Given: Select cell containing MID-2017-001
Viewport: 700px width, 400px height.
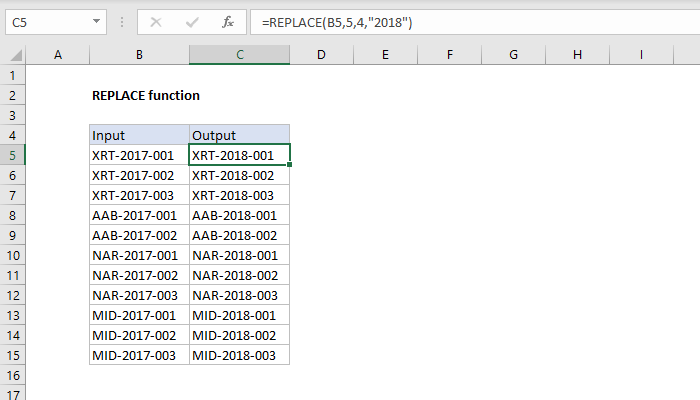Looking at the screenshot, I should pos(139,316).
